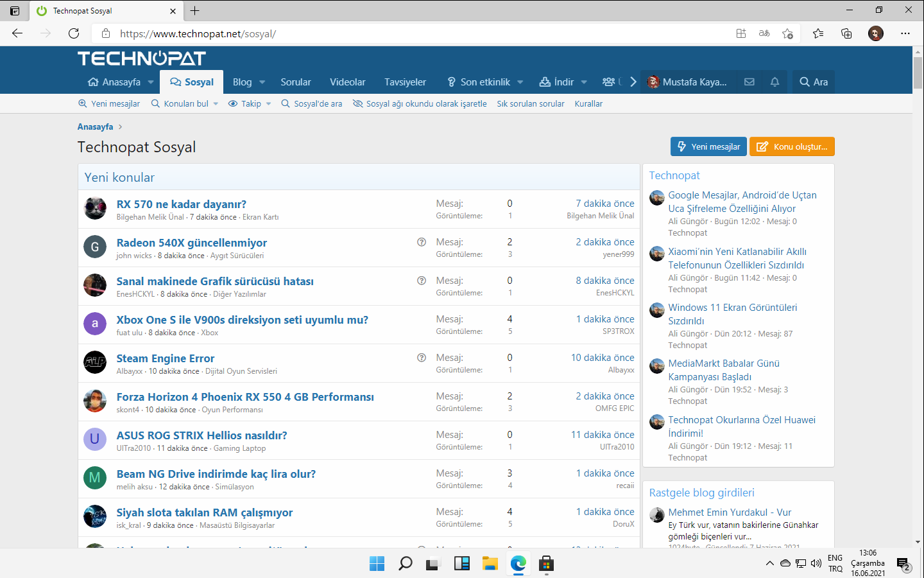This screenshot has height=578, width=924.
Task: Open the volume control in system tray
Action: point(816,563)
